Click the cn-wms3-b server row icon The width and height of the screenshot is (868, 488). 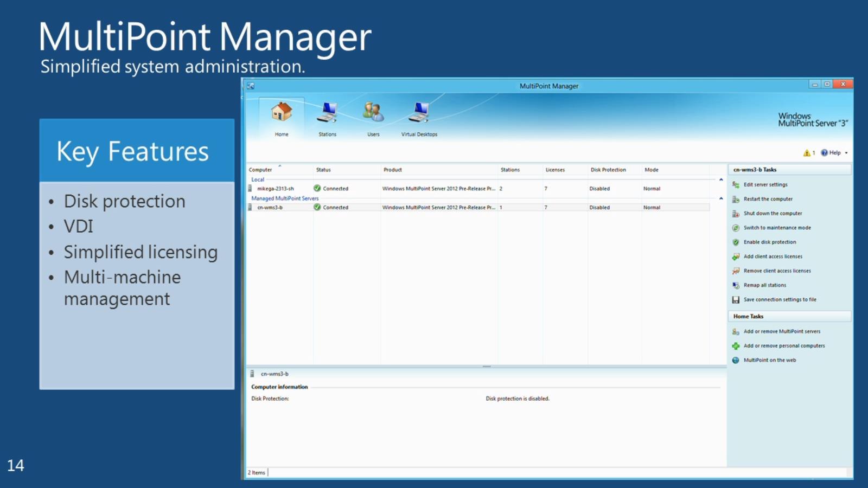pos(250,208)
